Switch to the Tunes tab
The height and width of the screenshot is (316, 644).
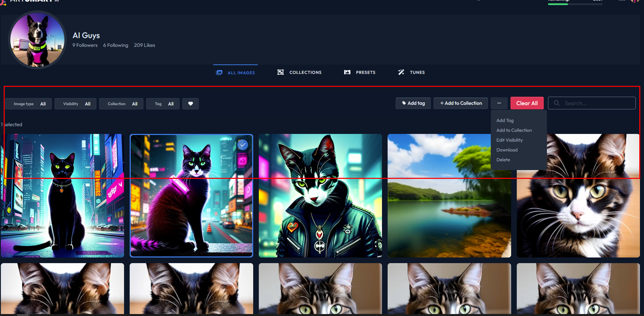[412, 72]
